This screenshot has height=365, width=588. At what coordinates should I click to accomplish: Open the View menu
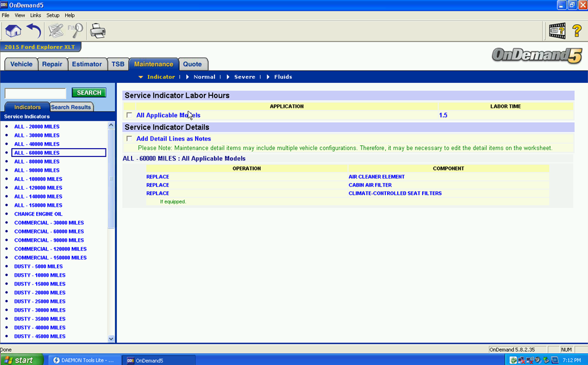(x=20, y=15)
